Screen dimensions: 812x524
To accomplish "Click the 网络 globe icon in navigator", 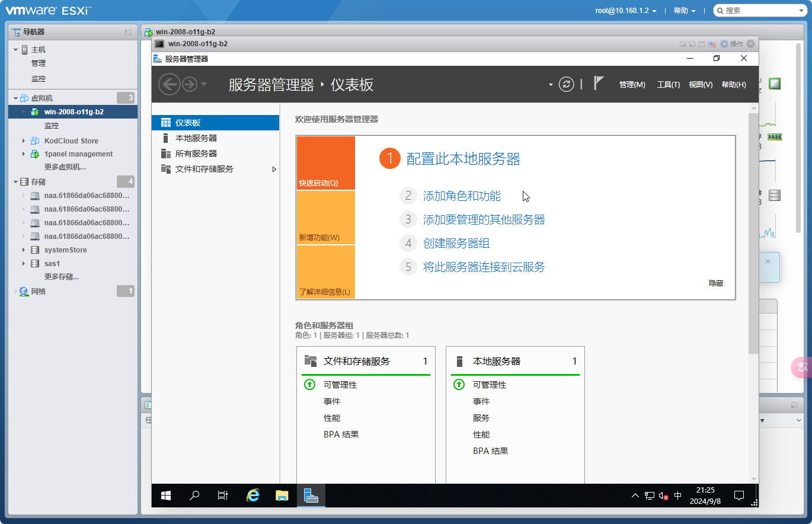I will 24,292.
